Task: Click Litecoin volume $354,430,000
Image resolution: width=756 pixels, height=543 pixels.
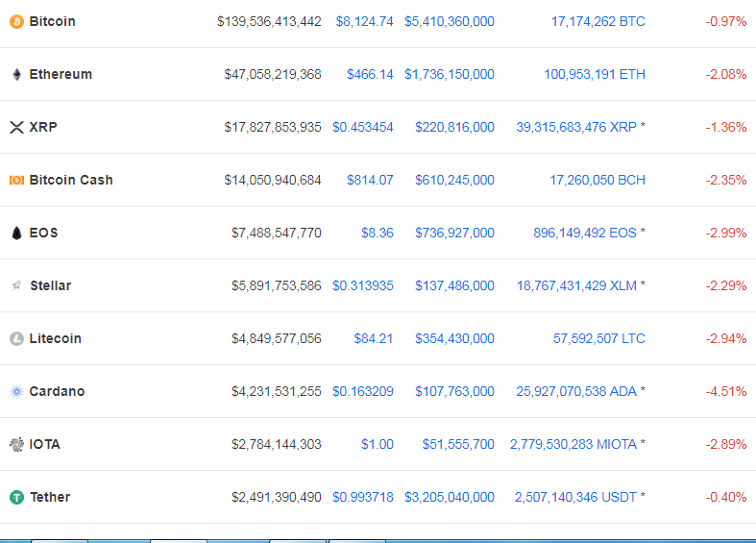Action: tap(454, 338)
